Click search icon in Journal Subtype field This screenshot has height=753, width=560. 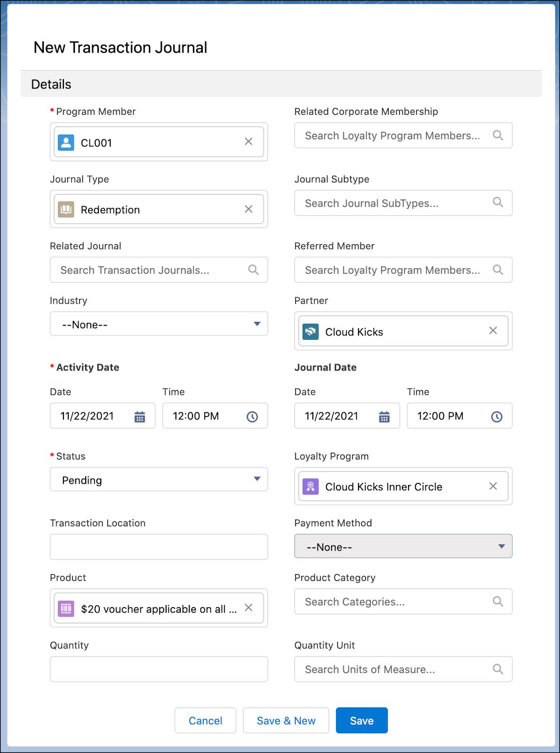(x=497, y=202)
